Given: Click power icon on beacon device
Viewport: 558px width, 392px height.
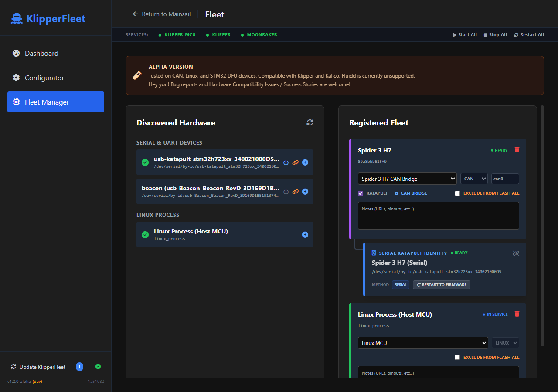Looking at the screenshot, I should click(x=286, y=192).
